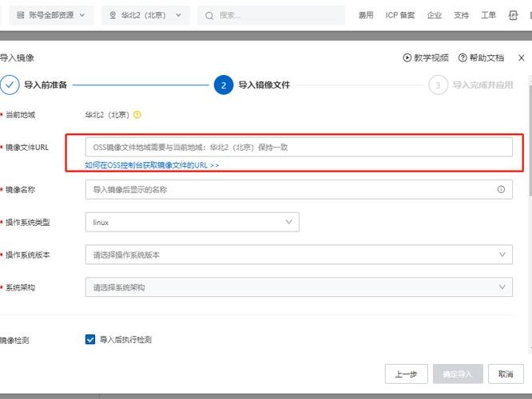532x399 pixels.
Task: Open the 支持 menu
Action: coord(462,15)
